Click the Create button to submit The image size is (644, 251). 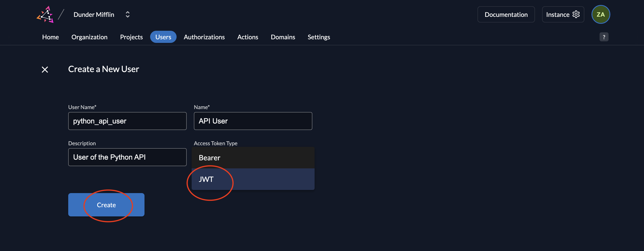(106, 205)
